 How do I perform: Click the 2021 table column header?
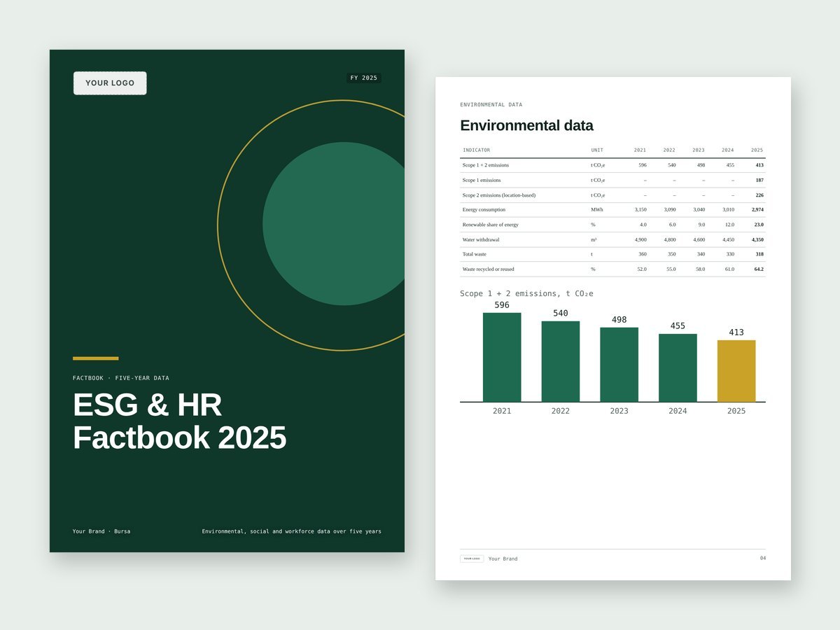(x=640, y=150)
